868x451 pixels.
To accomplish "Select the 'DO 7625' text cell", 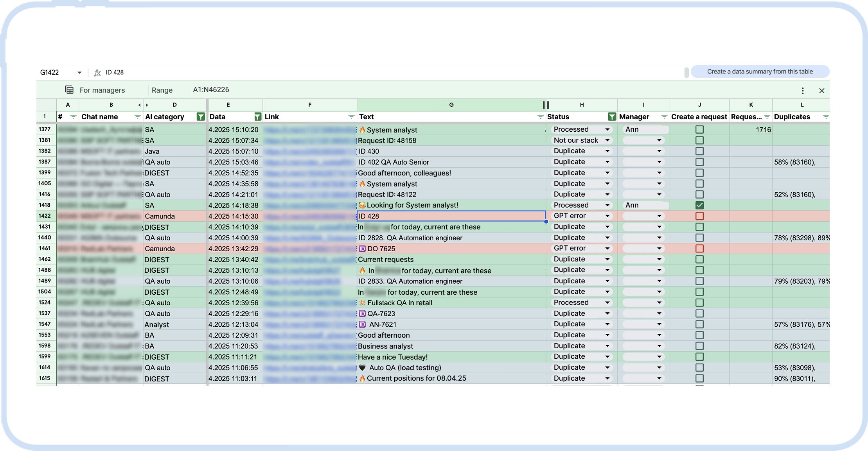I will click(451, 249).
